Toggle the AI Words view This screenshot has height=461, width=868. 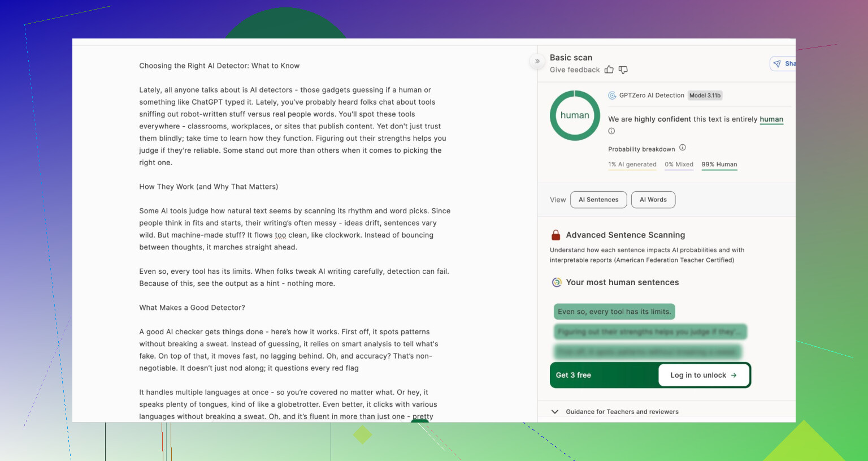[x=653, y=200]
